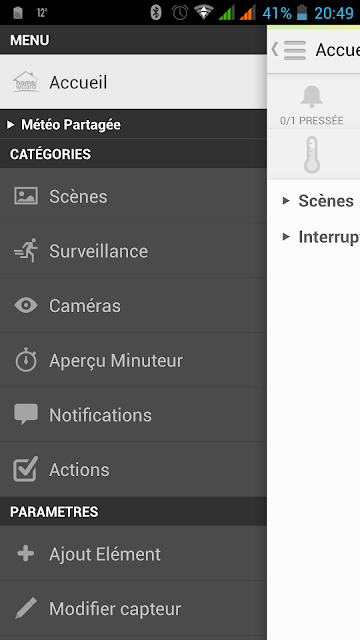Open the Notifications menu entry
Viewport: 360px width, 640px height.
coord(133,415)
